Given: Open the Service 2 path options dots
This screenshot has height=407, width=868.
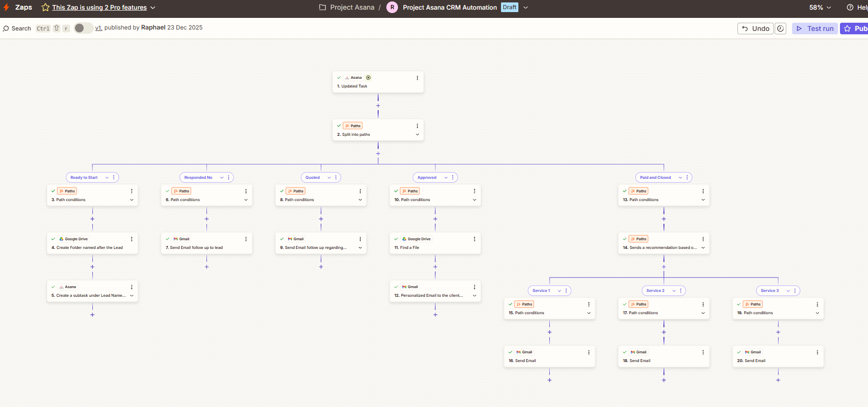Looking at the screenshot, I should click(x=680, y=291).
